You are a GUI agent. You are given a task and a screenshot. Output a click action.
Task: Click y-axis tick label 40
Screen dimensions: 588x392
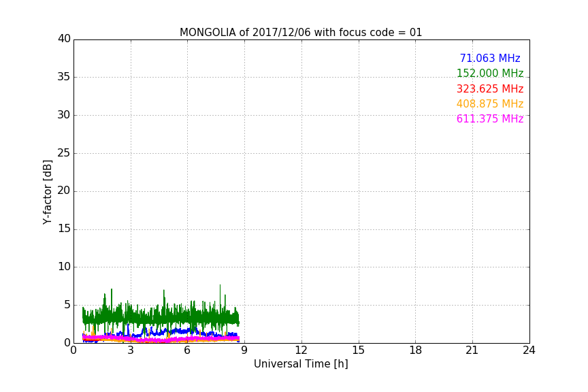coord(64,39)
